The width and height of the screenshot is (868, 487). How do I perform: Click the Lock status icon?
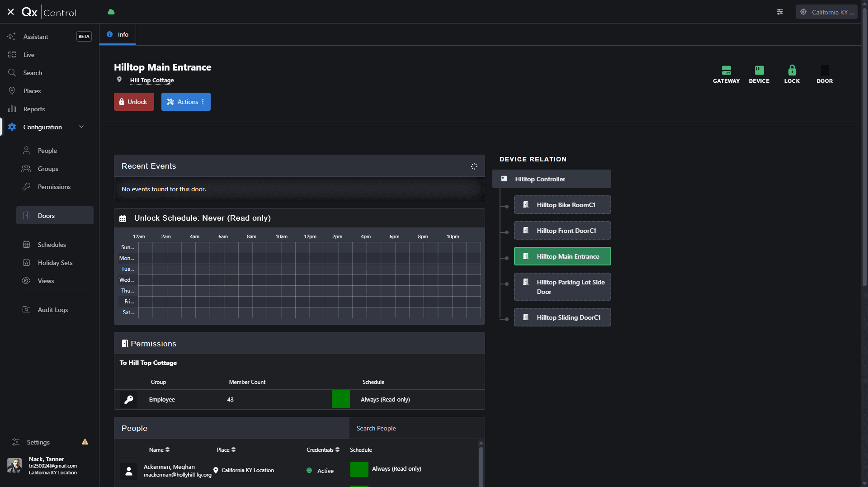click(792, 70)
